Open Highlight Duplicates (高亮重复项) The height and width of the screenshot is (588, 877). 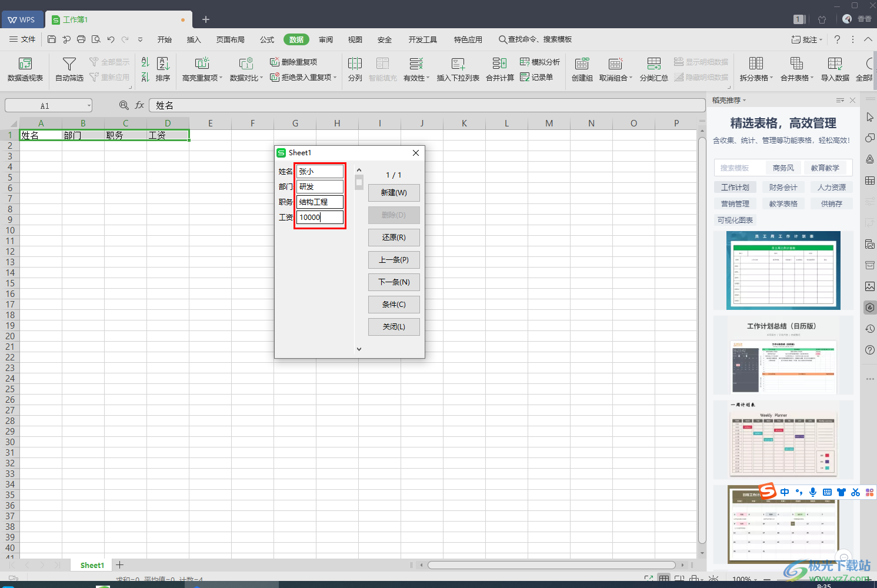click(x=202, y=69)
